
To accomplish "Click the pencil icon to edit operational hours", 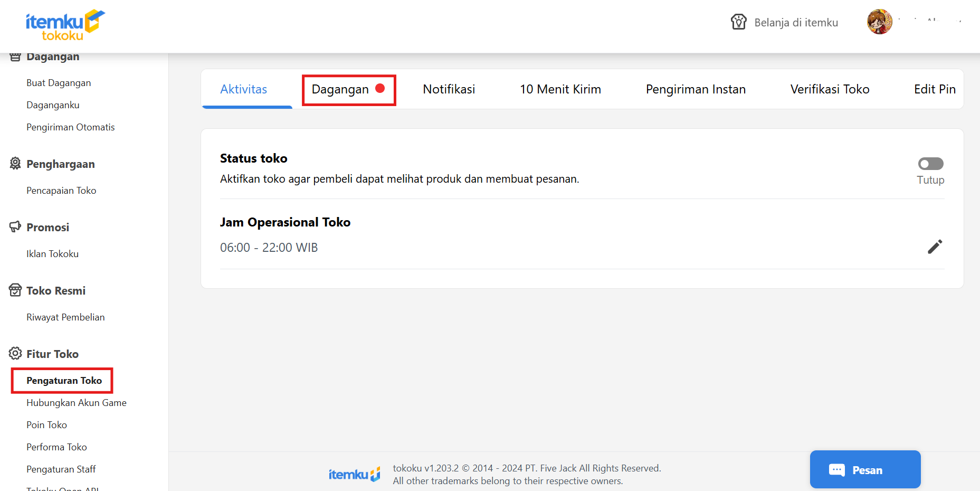I will click(x=935, y=247).
